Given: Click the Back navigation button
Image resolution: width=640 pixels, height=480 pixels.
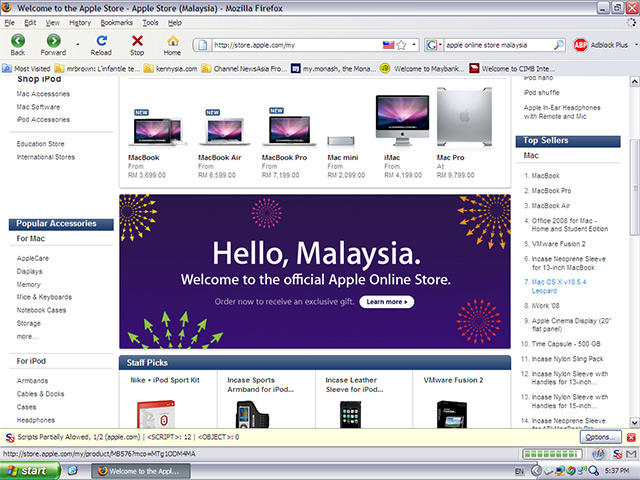Looking at the screenshot, I should (x=18, y=42).
